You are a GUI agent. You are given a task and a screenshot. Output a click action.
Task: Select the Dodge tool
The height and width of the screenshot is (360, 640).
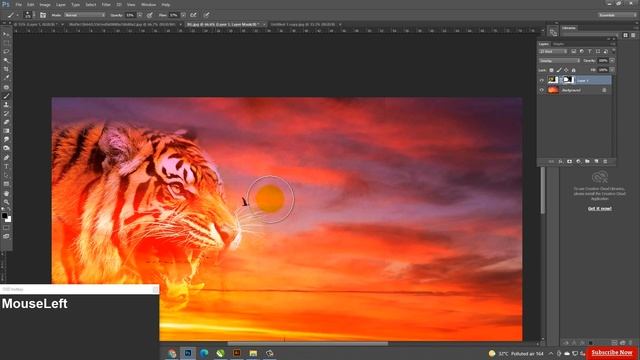point(6,148)
